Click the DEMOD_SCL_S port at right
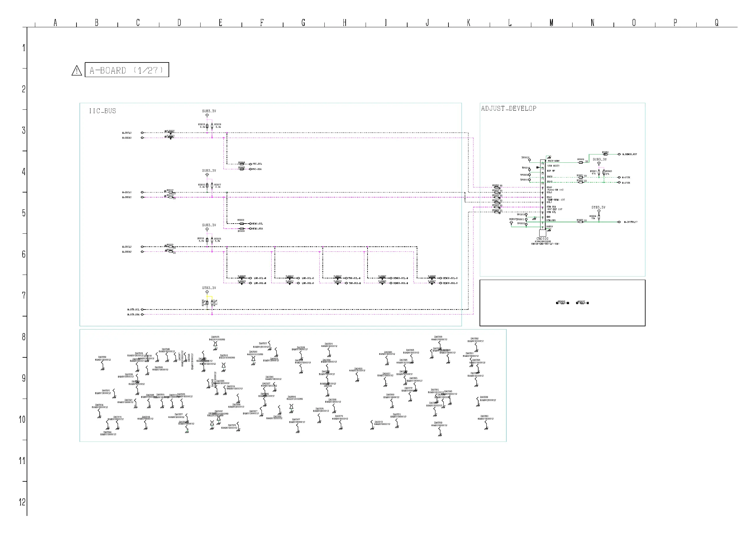756x534 pixels. [441, 278]
